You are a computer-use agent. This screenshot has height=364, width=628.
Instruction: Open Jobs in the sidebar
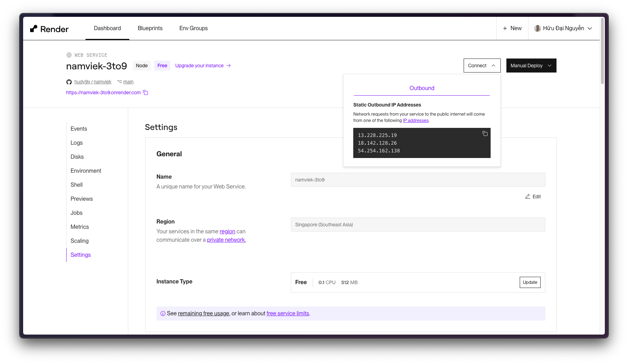click(76, 213)
